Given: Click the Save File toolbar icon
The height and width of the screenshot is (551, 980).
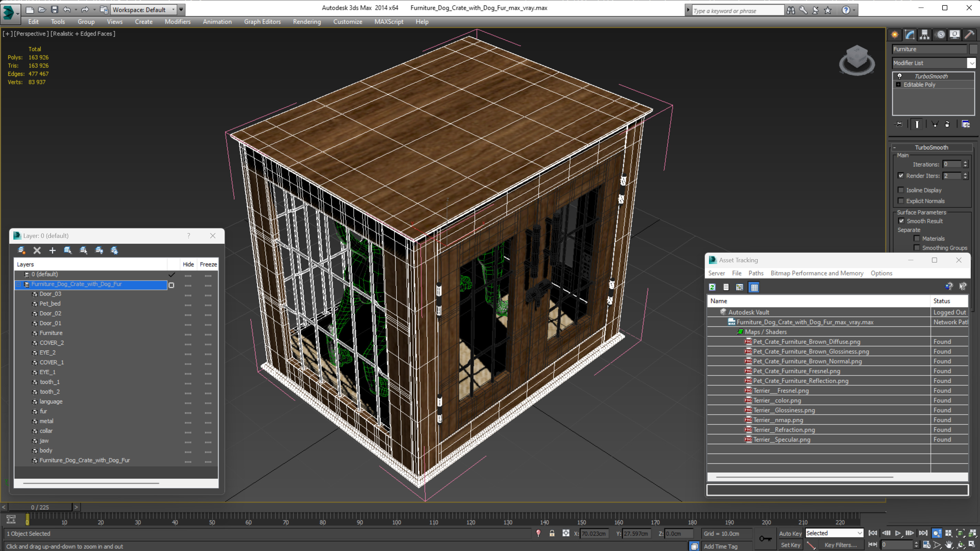Looking at the screenshot, I should click(x=54, y=10).
